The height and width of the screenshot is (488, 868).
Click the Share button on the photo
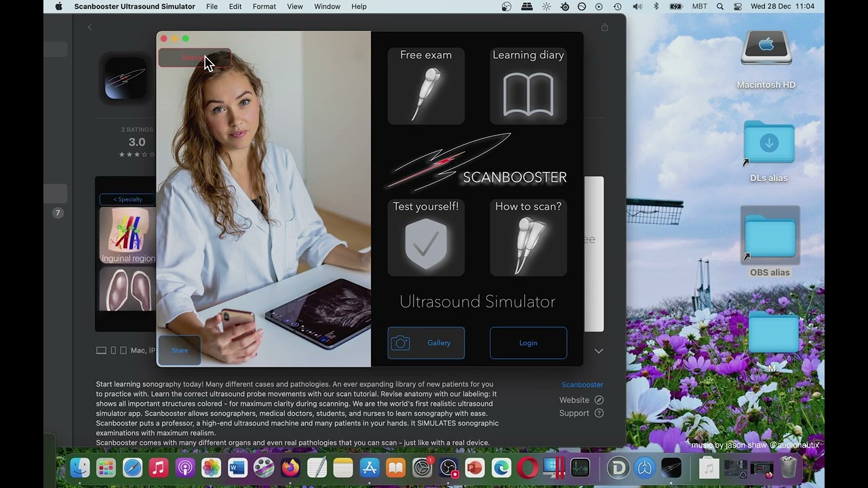pos(180,350)
